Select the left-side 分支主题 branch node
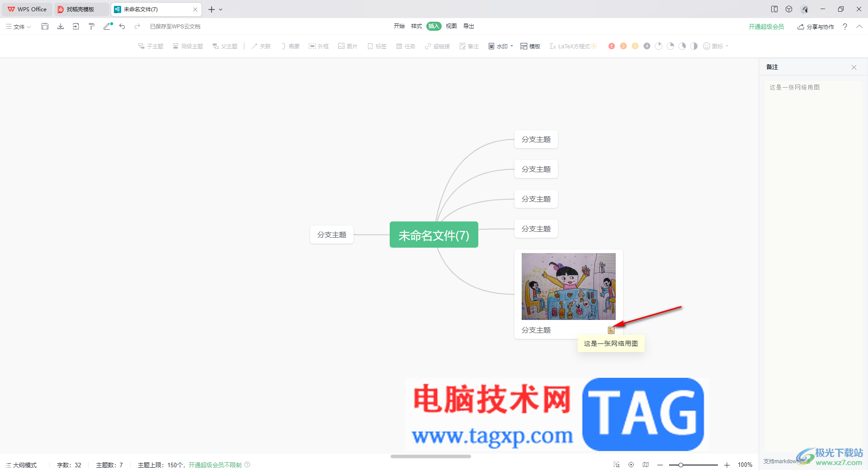Screen dimensions: 868x470 (332, 235)
